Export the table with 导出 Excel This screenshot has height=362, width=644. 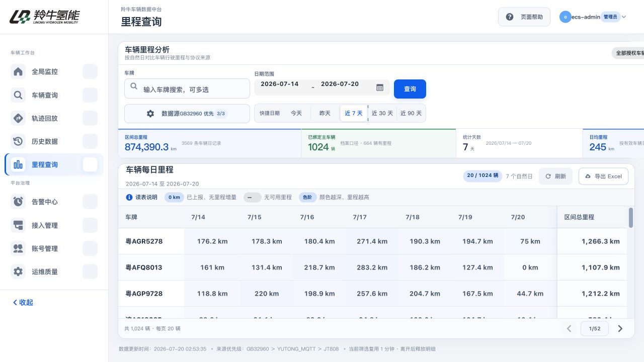tap(603, 176)
